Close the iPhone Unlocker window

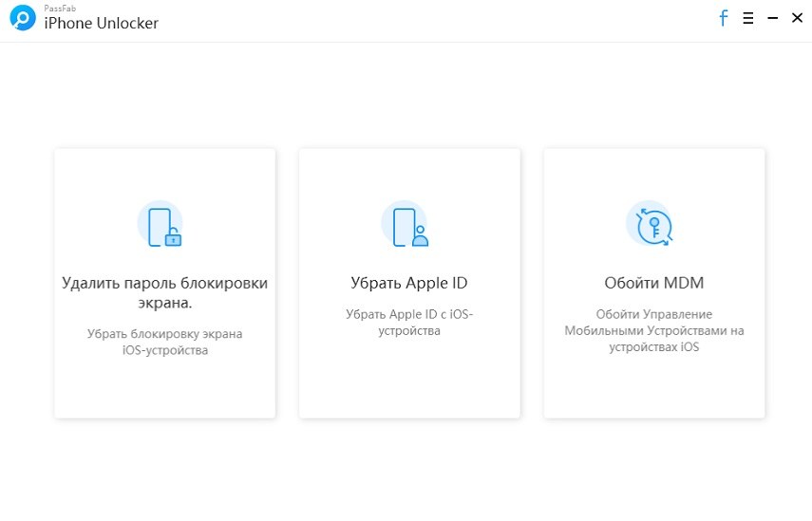click(x=796, y=18)
